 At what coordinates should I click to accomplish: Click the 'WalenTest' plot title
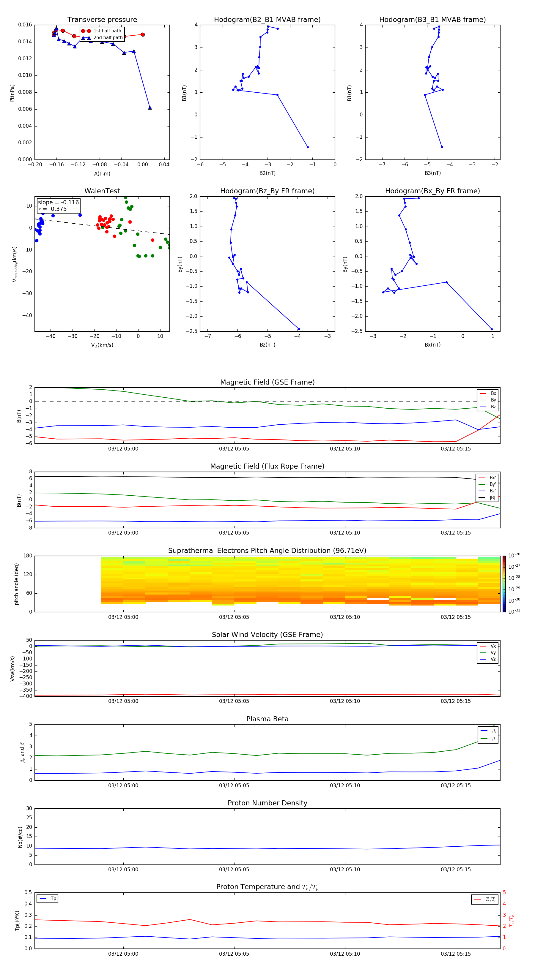[x=102, y=191]
